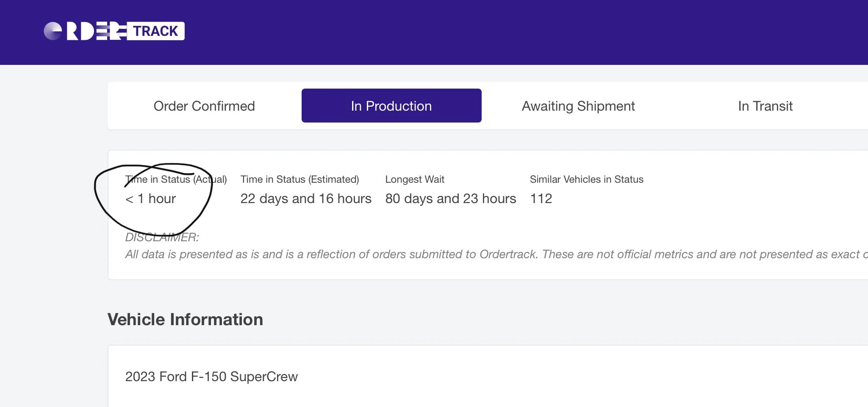This screenshot has width=868, height=407.
Task: Select the '22 days and 16 hours' value
Action: (x=305, y=198)
